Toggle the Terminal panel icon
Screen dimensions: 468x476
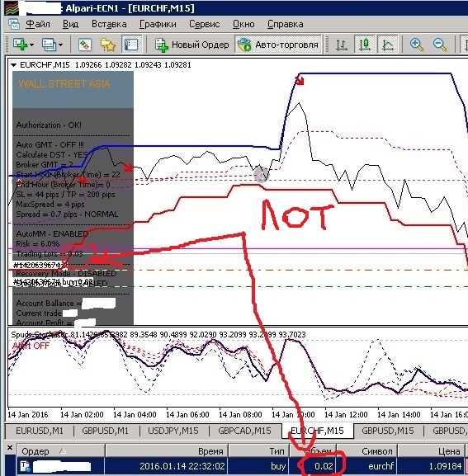[x=131, y=45]
